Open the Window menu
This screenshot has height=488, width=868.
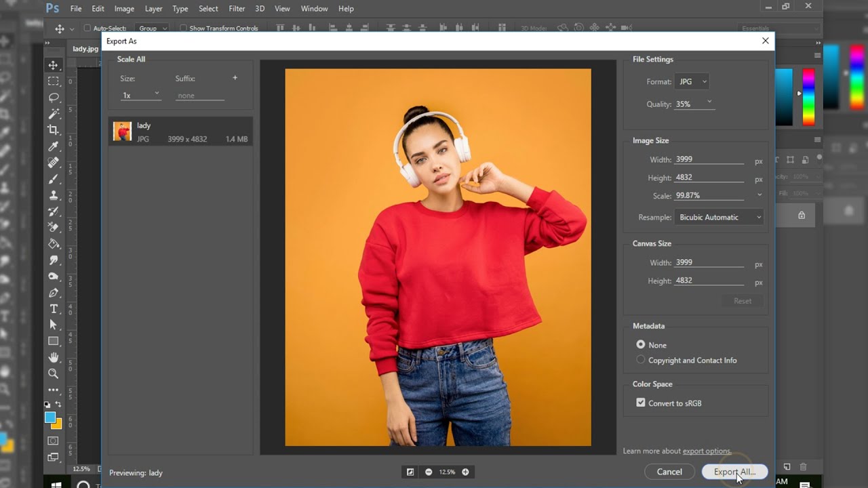point(314,9)
